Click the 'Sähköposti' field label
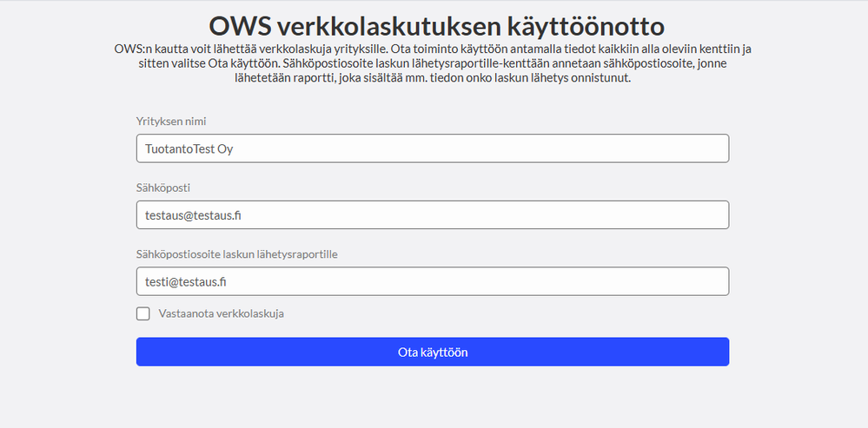Screen dimensions: 868x428 click(x=163, y=188)
